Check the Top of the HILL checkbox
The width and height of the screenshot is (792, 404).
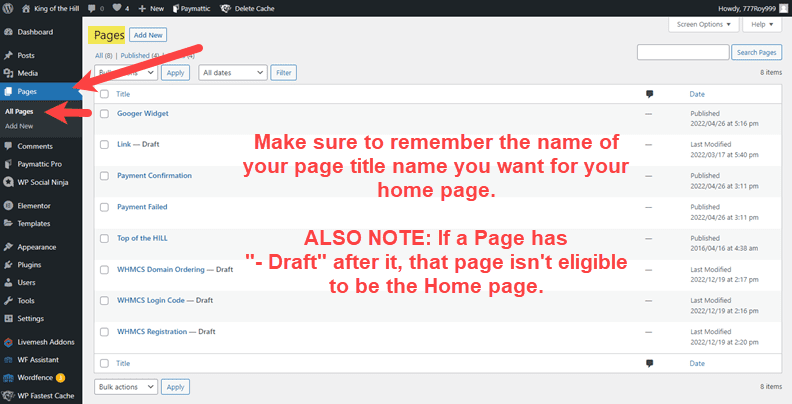105,238
